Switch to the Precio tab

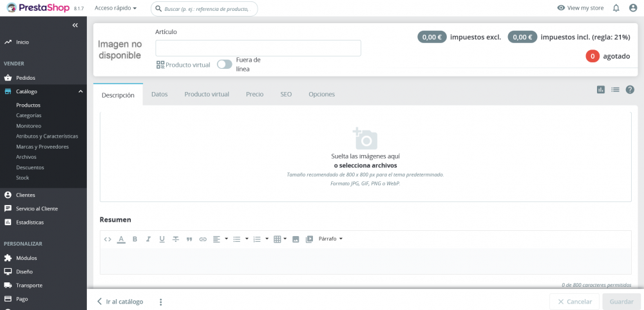[x=254, y=95]
